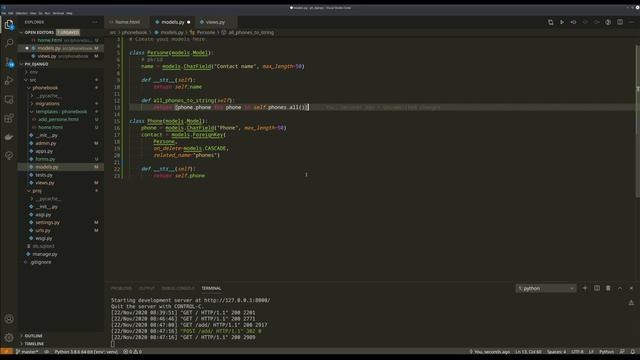640x360 pixels.
Task: Click the LF end-of-line indicator
Action: click(x=591, y=352)
